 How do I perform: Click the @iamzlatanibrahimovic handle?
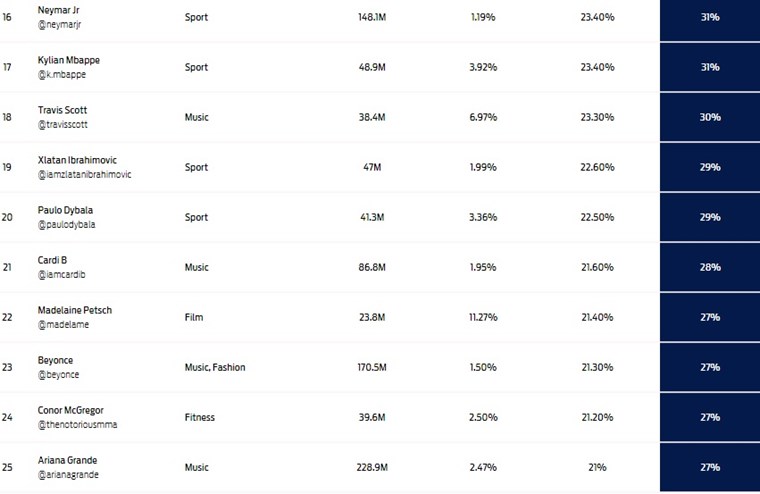[x=83, y=175]
